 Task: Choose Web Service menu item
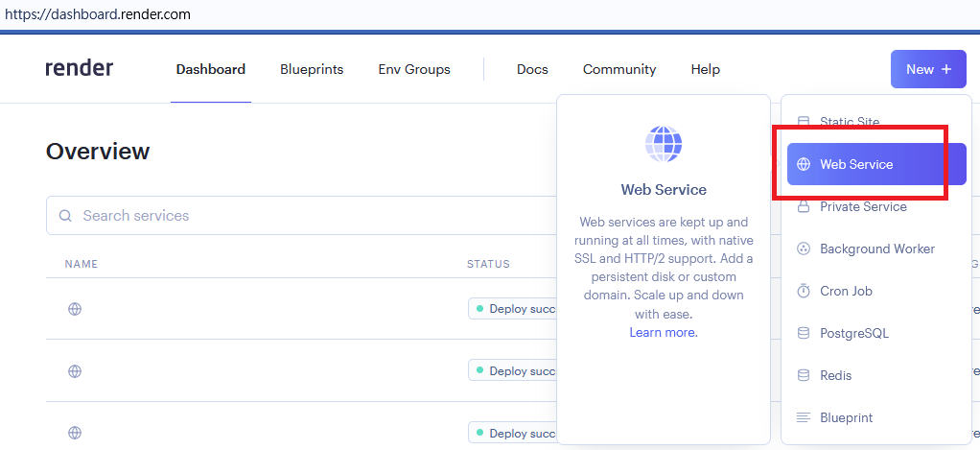tap(876, 164)
